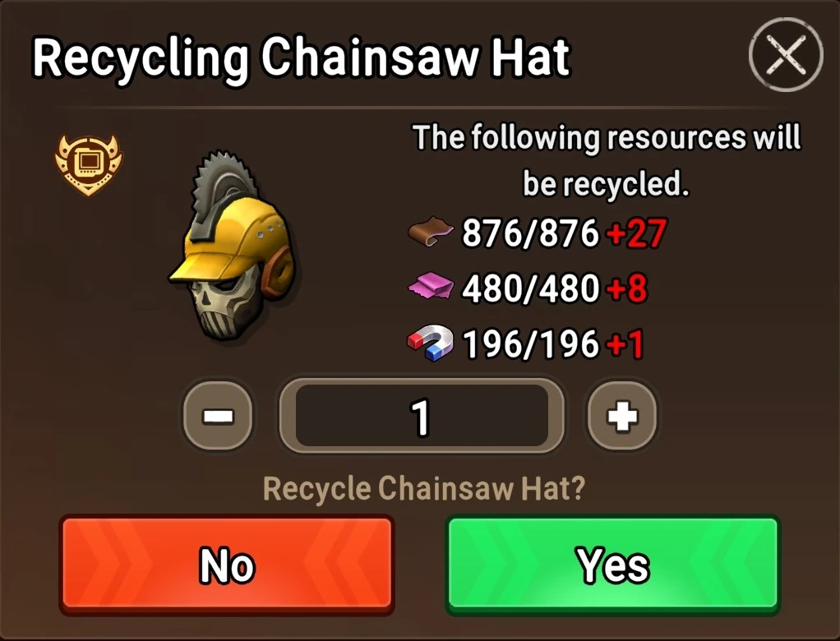
Task: Click the red +8 cloth bonus
Action: click(x=626, y=288)
